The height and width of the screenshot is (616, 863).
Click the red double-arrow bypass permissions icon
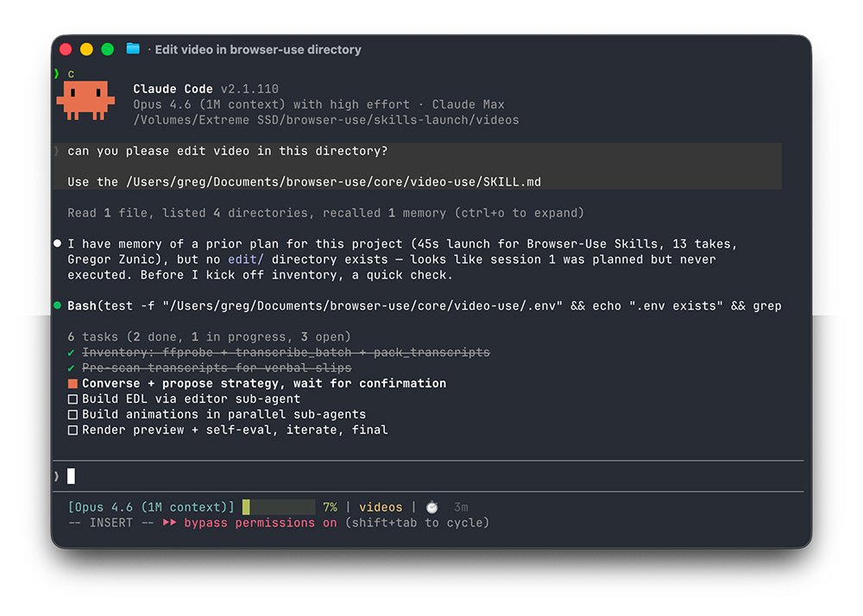point(169,523)
